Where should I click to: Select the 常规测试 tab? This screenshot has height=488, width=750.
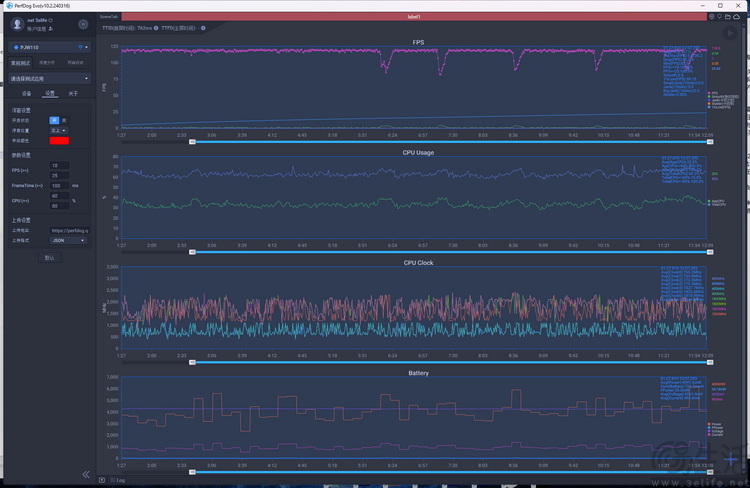pyautogui.click(x=21, y=63)
